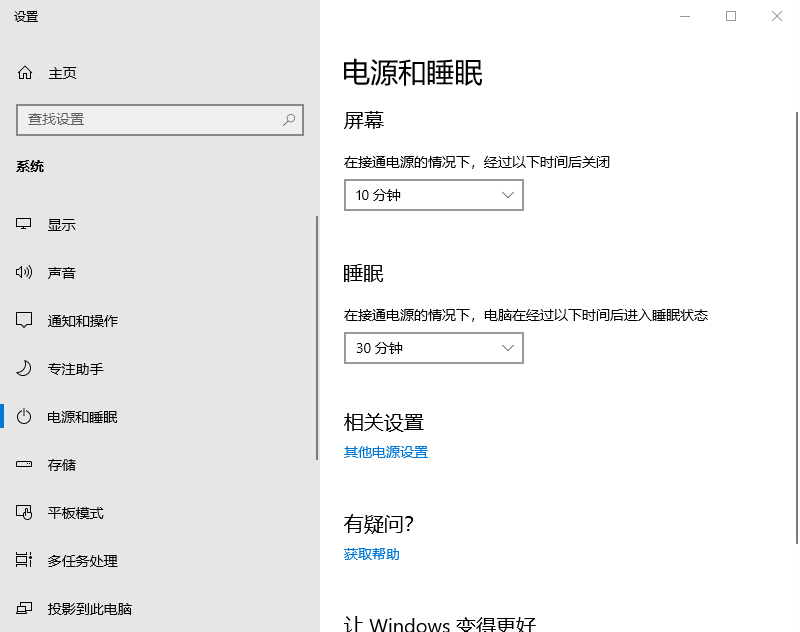Image resolution: width=800 pixels, height=632 pixels.
Task: Click the sidebar vertical scrollbar
Action: click(317, 400)
